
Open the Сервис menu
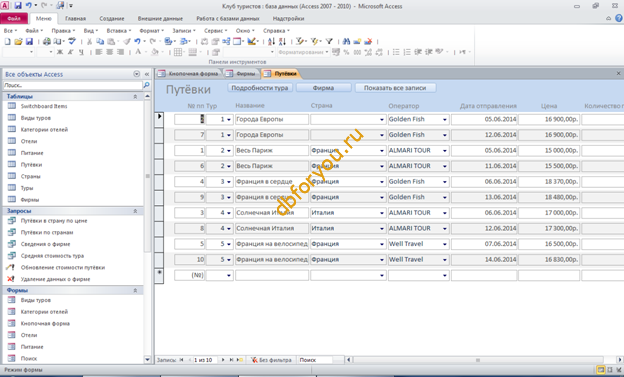click(x=215, y=31)
